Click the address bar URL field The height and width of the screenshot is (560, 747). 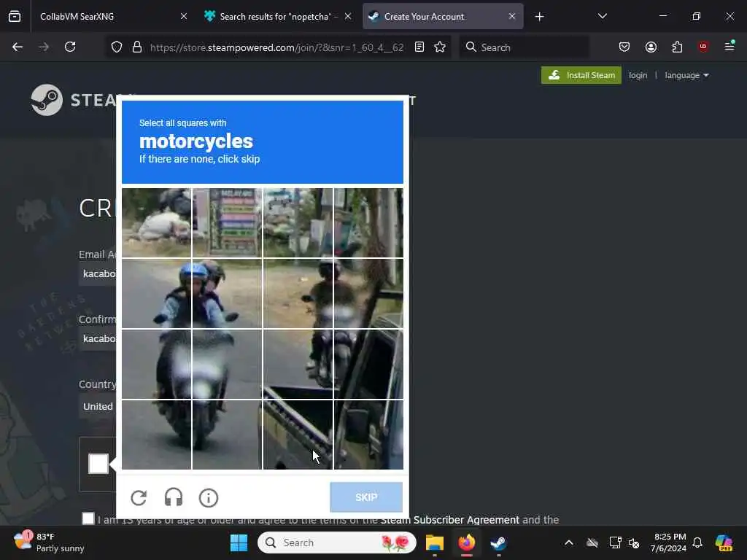point(276,47)
